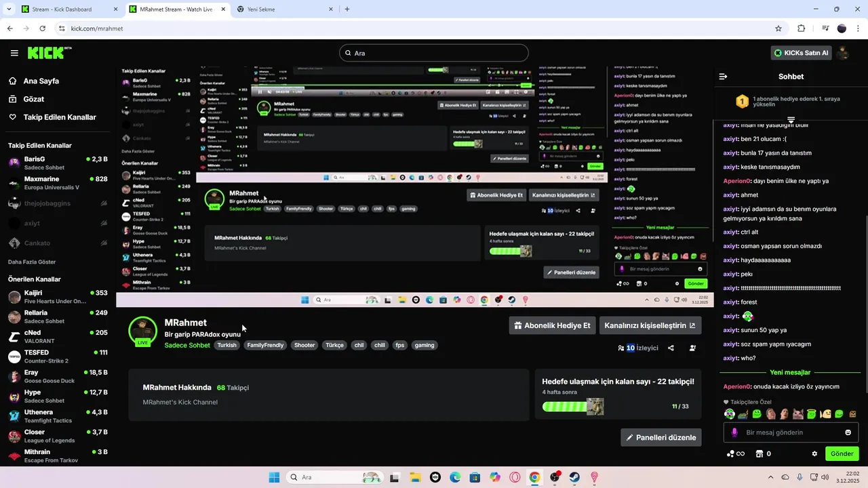Click the Shooter tag
Screen dimensions: 868x488
[304, 345]
